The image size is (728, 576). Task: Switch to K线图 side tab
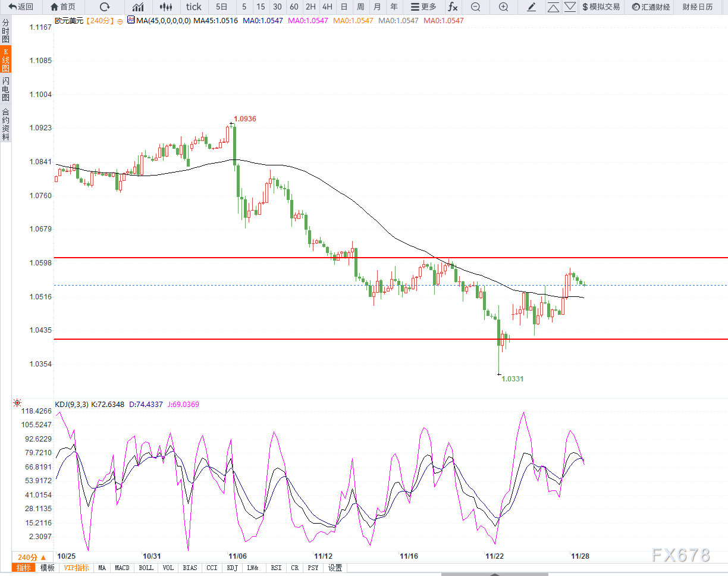pos(5,60)
